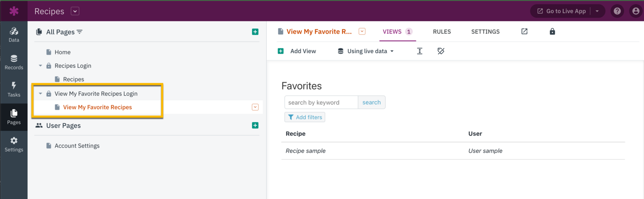
Task: Select the View My Favorite Recipes page
Action: click(97, 107)
